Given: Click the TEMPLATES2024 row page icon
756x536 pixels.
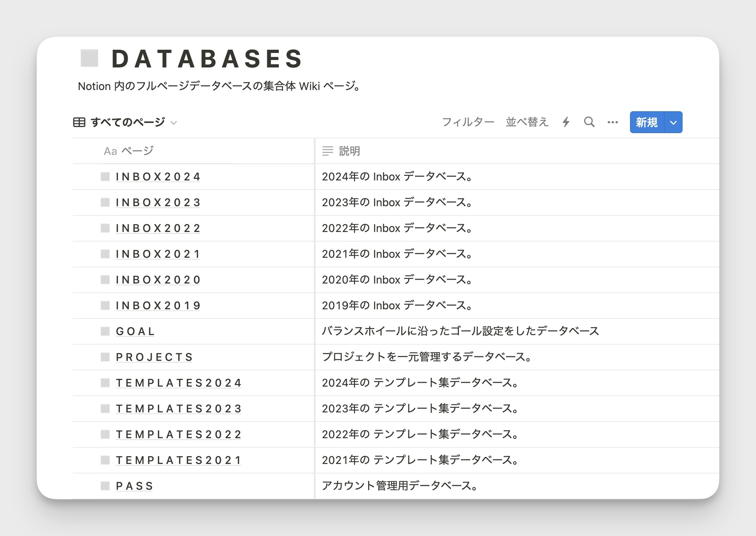Looking at the screenshot, I should pos(105,383).
